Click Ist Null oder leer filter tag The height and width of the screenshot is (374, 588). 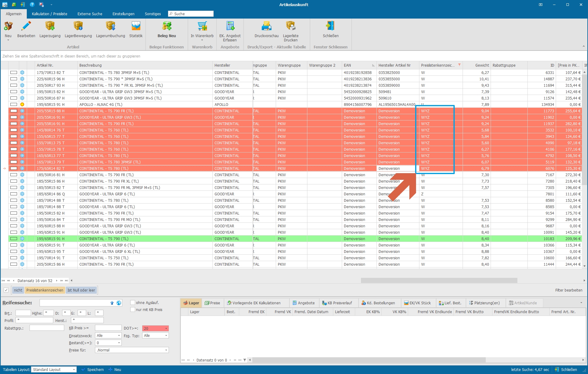coord(81,290)
